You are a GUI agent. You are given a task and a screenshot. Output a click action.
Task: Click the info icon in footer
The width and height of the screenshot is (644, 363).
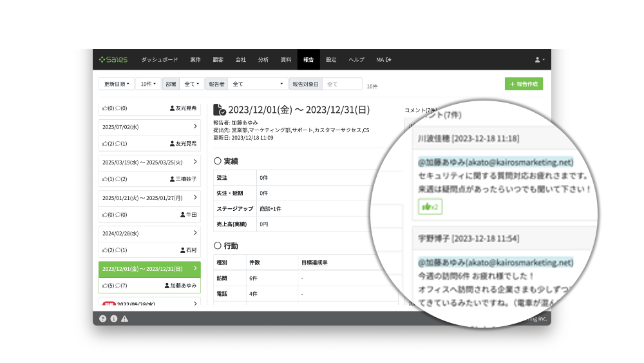pos(113,319)
